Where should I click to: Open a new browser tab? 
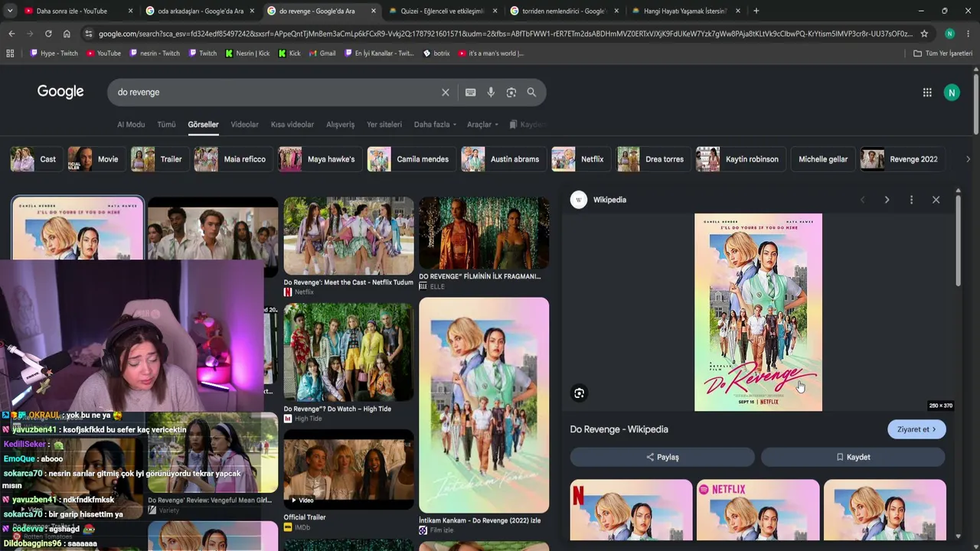pyautogui.click(x=756, y=11)
